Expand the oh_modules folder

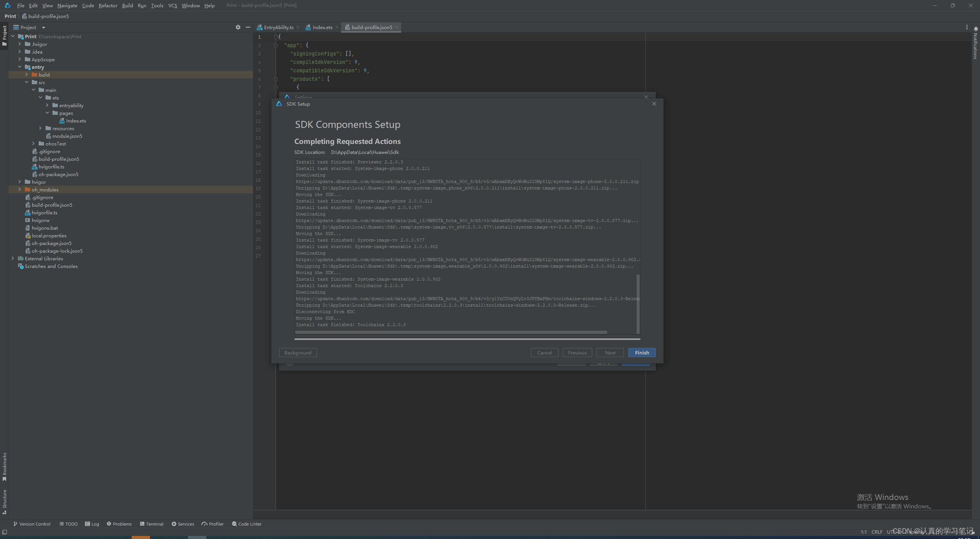click(20, 189)
